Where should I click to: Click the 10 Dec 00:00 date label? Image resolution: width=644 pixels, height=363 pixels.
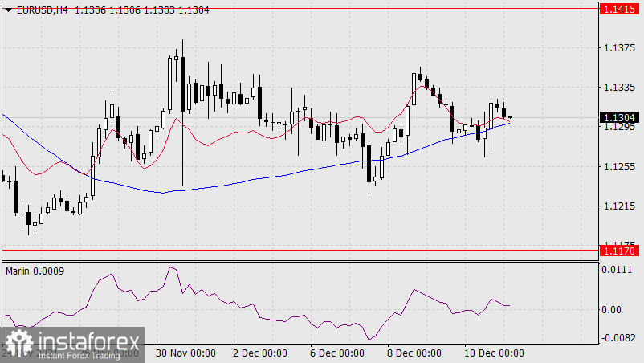click(495, 353)
